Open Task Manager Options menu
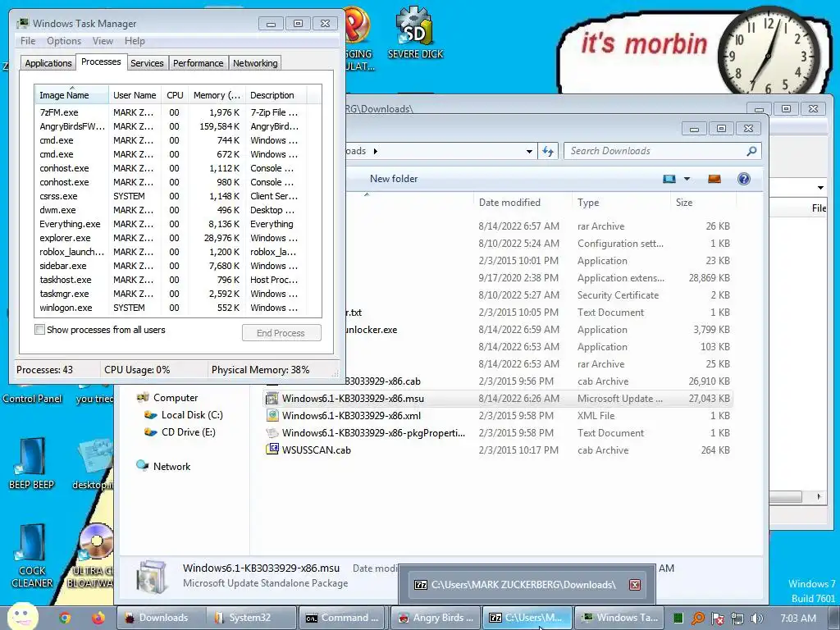 [64, 41]
